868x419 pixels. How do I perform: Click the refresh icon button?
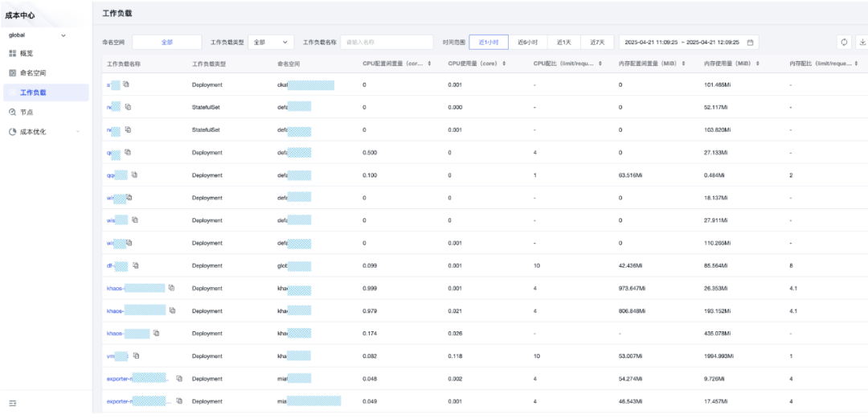[844, 42]
